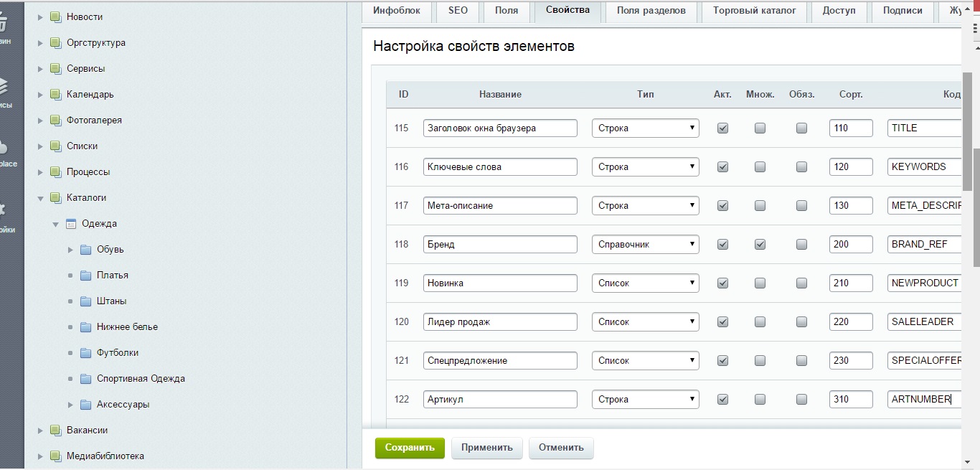Screen dimensions: 980x470
Task: Click the folder icon beside Аксессуары
Action: pos(86,405)
